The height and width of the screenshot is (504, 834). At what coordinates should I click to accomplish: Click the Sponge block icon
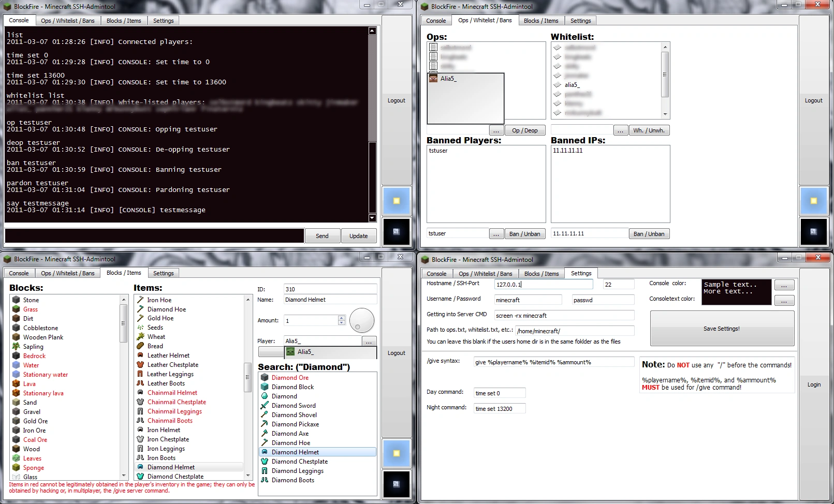click(16, 468)
